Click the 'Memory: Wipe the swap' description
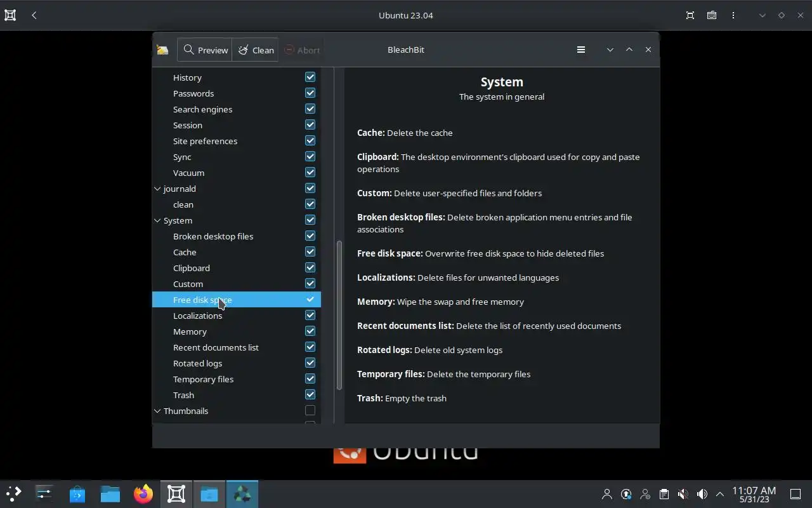 440,302
